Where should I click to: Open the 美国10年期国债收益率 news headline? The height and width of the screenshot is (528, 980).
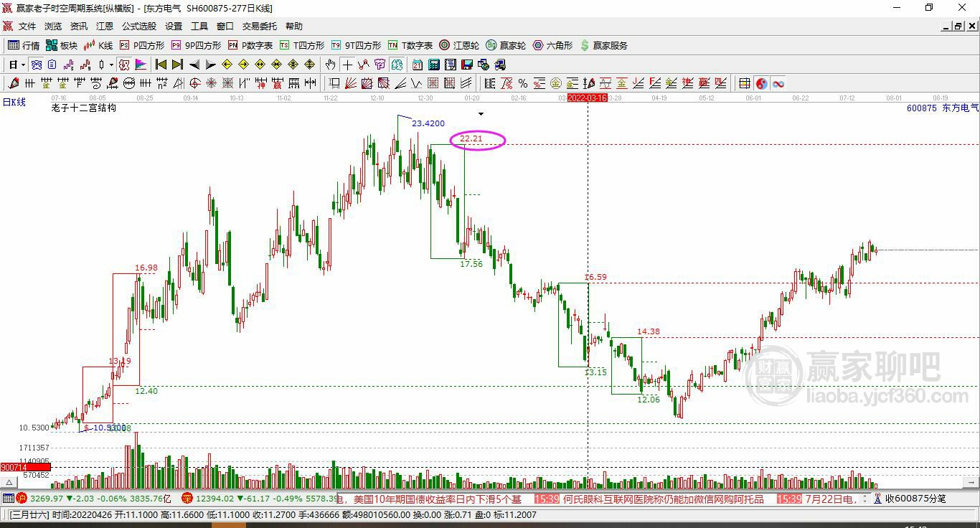[438, 499]
